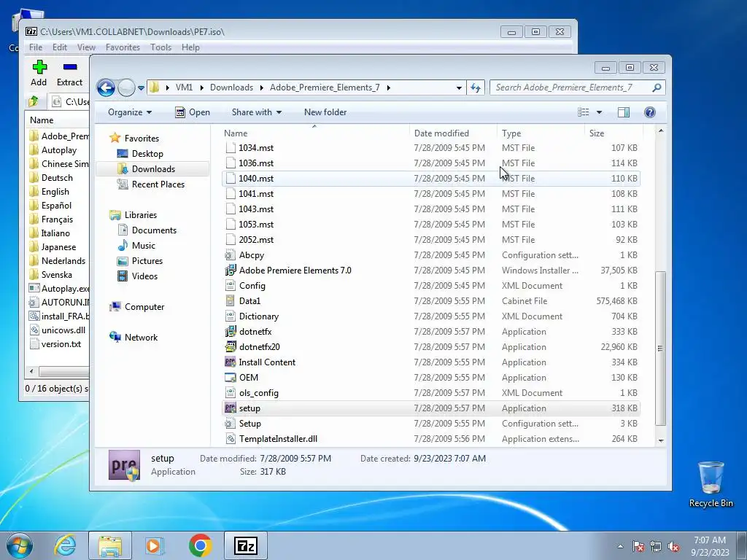Refresh the Explorer address bar location
Image resolution: width=747 pixels, height=560 pixels.
[476, 87]
